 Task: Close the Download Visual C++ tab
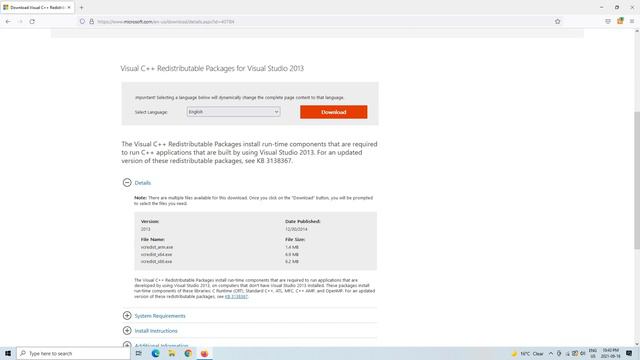(x=69, y=7)
